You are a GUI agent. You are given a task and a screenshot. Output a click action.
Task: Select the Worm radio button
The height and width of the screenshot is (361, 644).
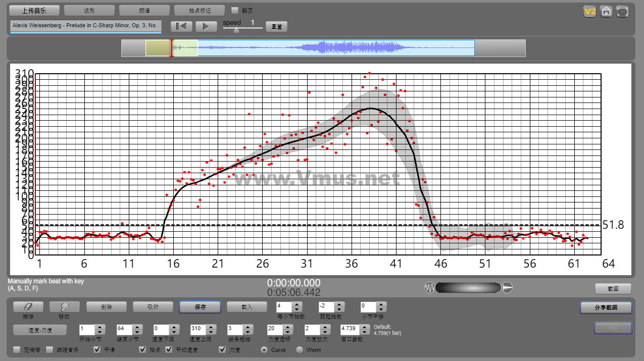pyautogui.click(x=300, y=349)
